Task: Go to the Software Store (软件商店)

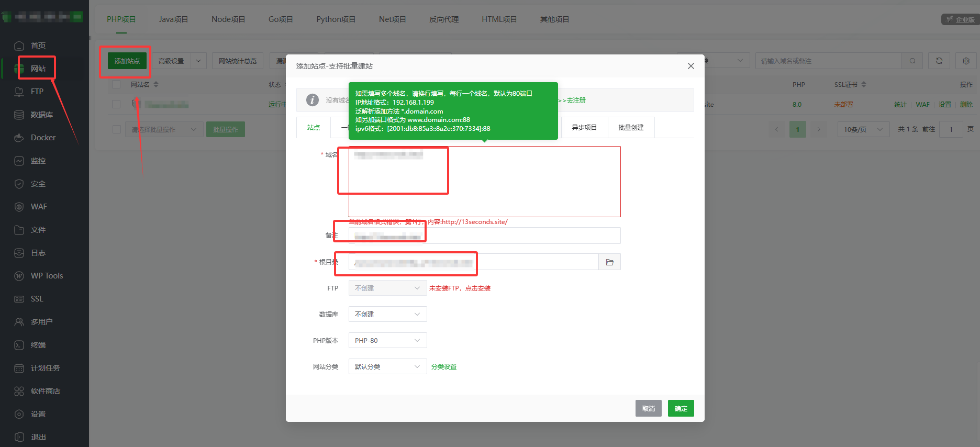Action: (x=45, y=391)
